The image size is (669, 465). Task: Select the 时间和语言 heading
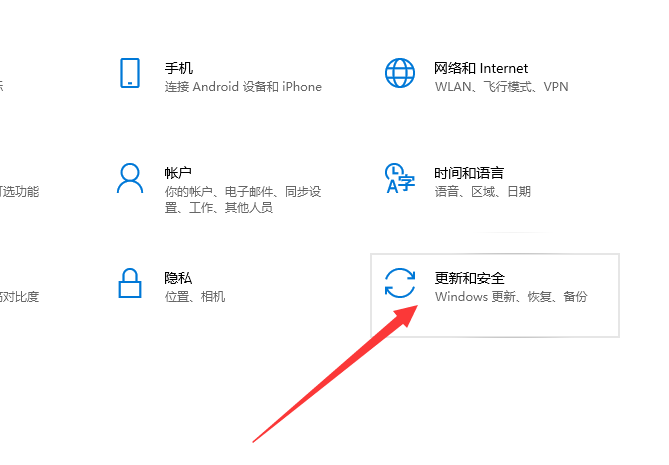[x=469, y=173]
